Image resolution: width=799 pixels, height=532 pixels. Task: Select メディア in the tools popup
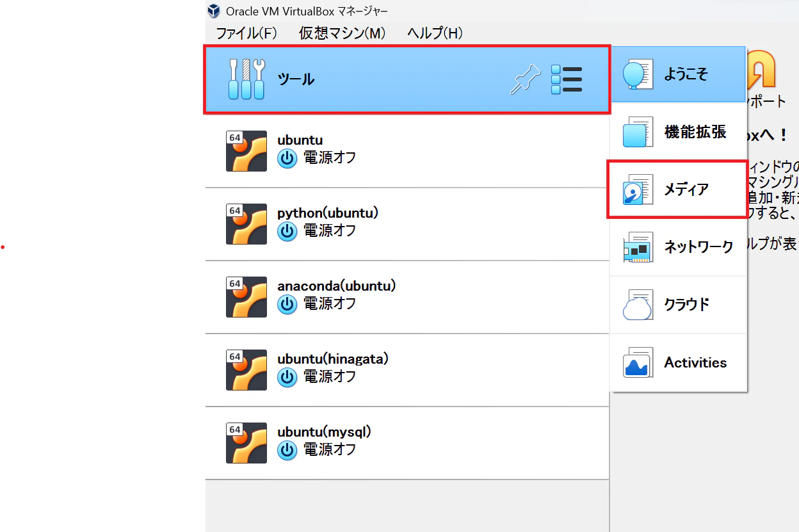click(x=677, y=189)
